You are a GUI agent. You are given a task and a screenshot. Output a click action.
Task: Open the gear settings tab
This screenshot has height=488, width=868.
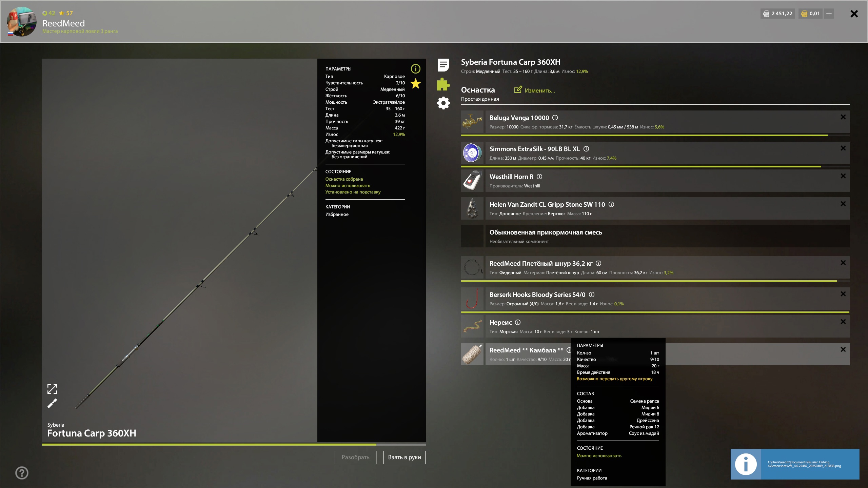tap(443, 103)
